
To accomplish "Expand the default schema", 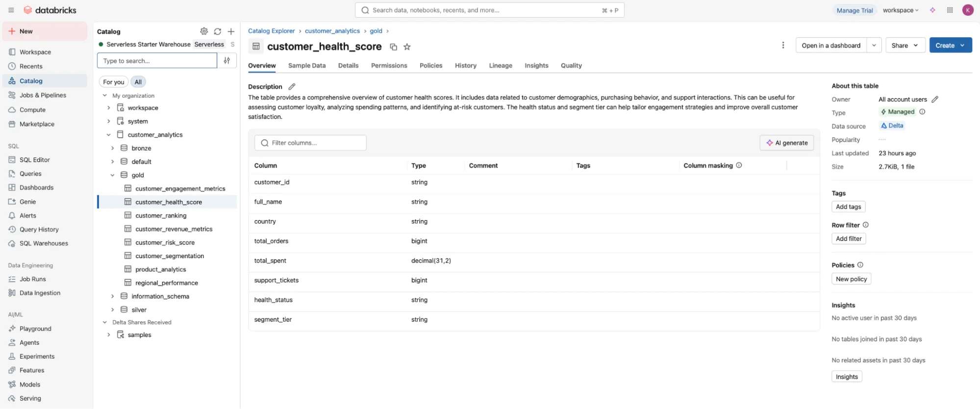I will (x=112, y=162).
